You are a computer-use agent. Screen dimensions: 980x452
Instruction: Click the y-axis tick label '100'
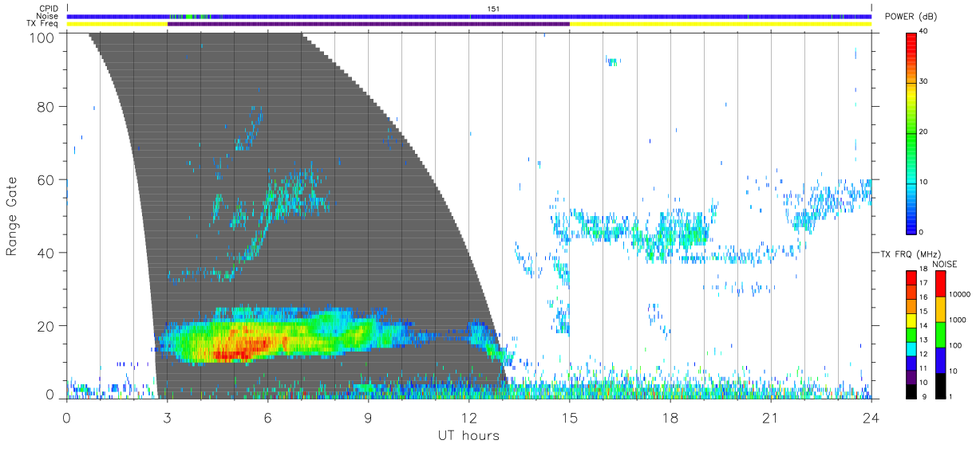(42, 37)
